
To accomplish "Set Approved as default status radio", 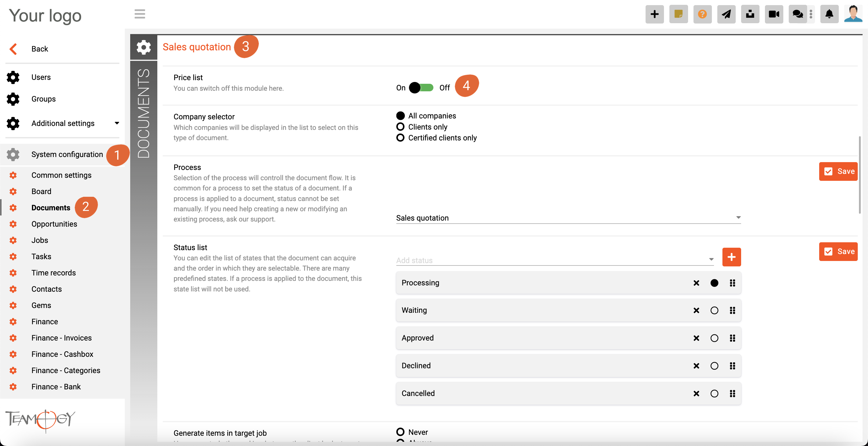I will [x=714, y=338].
